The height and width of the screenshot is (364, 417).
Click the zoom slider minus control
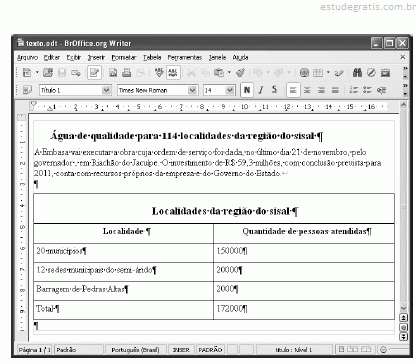pos(383,349)
